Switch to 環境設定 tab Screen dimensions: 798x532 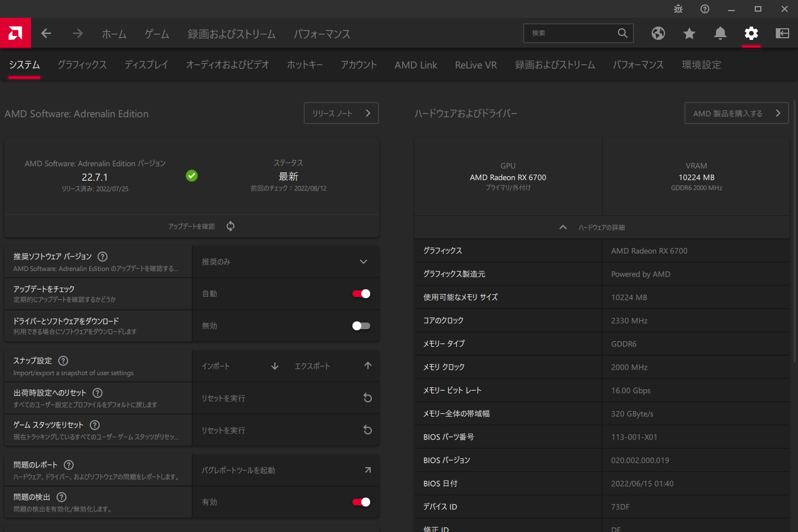point(702,65)
